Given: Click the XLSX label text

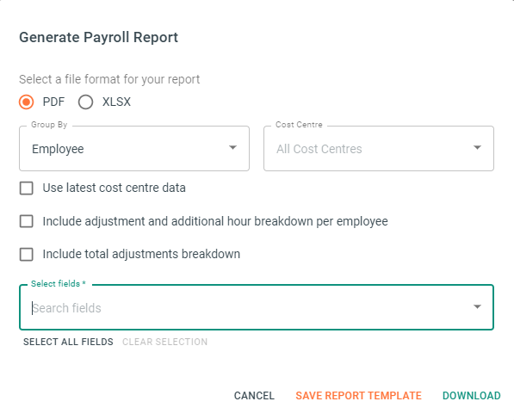Looking at the screenshot, I should pyautogui.click(x=116, y=102).
